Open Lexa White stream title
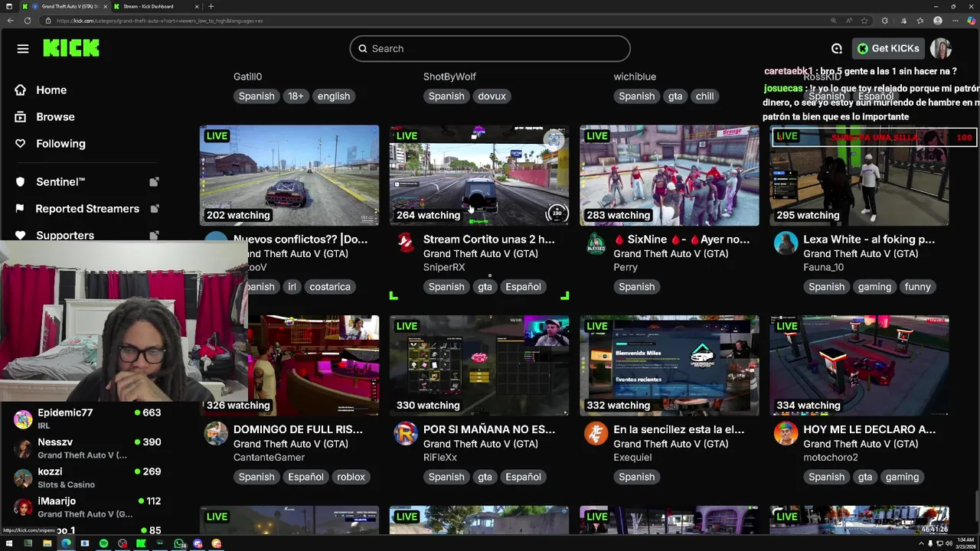 coord(869,240)
